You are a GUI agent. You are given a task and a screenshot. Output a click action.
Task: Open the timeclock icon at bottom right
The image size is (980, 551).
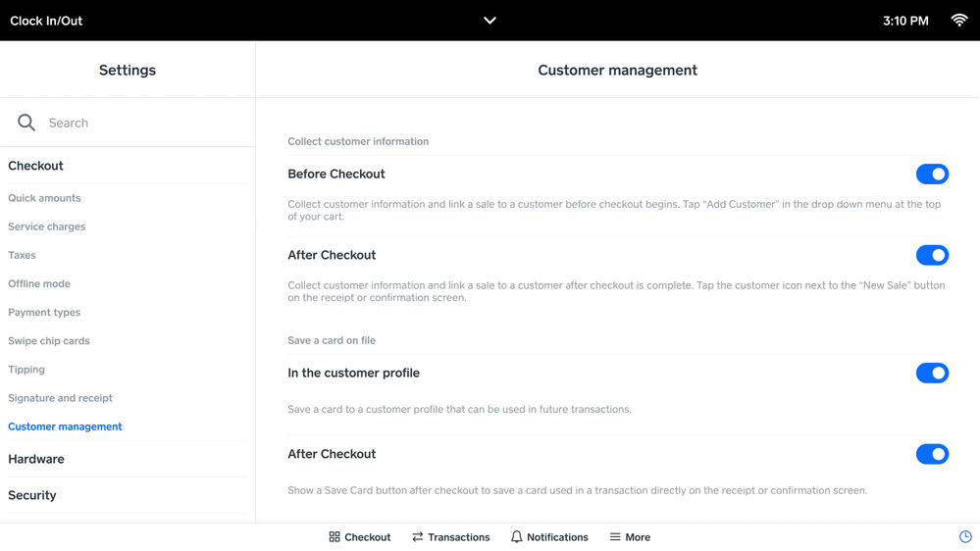click(x=965, y=537)
